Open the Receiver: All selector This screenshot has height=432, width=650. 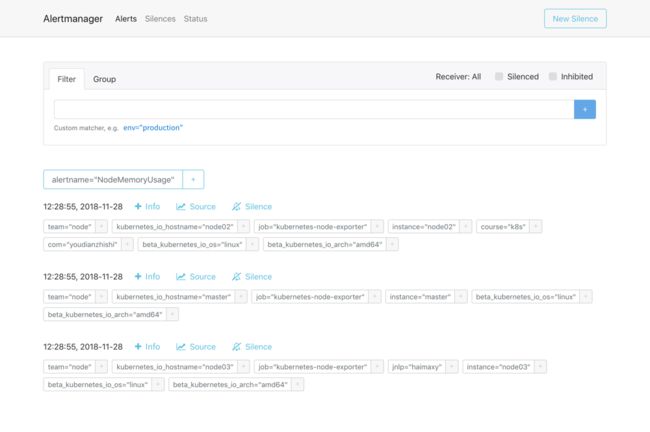[458, 76]
